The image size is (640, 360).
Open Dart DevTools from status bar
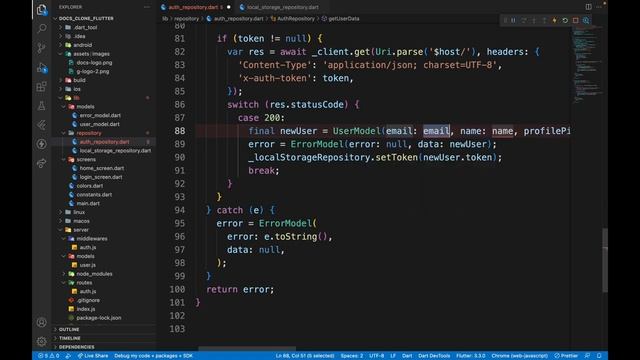pyautogui.click(x=434, y=356)
